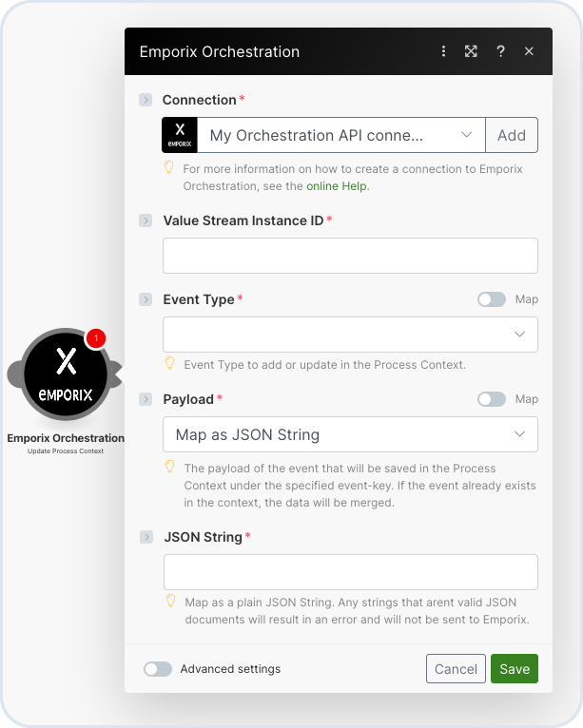The image size is (583, 728).
Task: Click the green Save button
Action: [x=515, y=668]
